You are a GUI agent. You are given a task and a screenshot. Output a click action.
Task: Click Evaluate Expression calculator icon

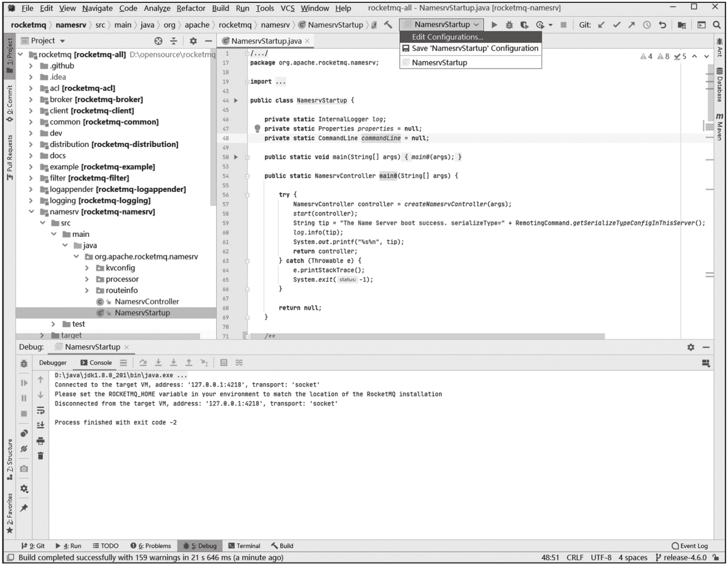224,363
